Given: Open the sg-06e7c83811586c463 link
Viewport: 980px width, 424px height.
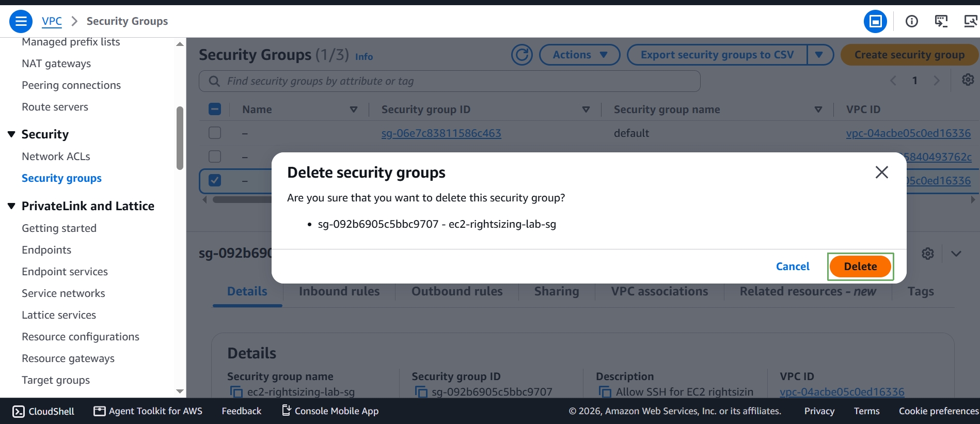Looking at the screenshot, I should 441,133.
